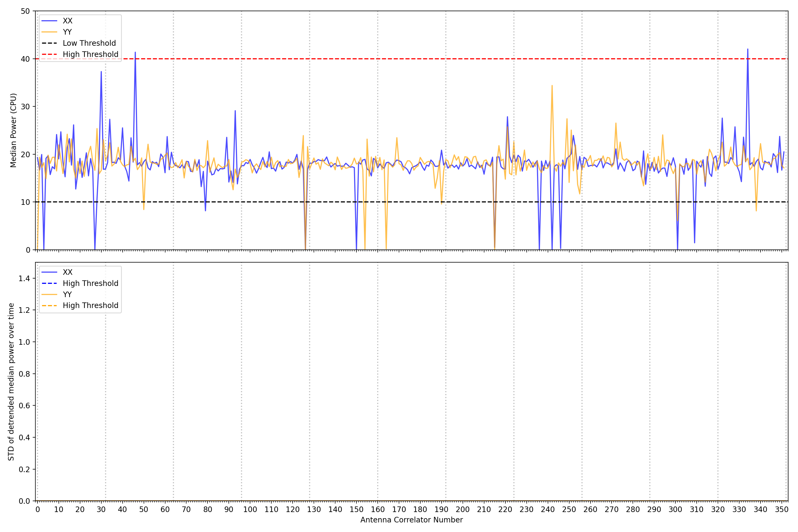This screenshot has width=798, height=532.
Task: Click the Antenna Correlator Number axis label
Action: pyautogui.click(x=411, y=520)
